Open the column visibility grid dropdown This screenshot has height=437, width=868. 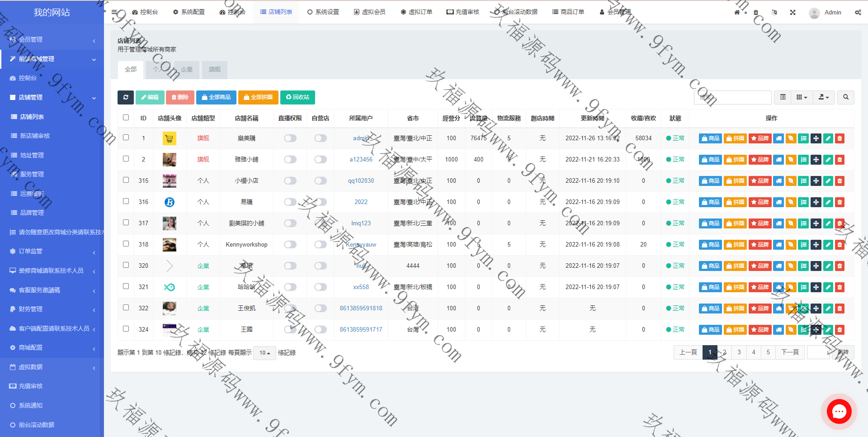click(802, 97)
